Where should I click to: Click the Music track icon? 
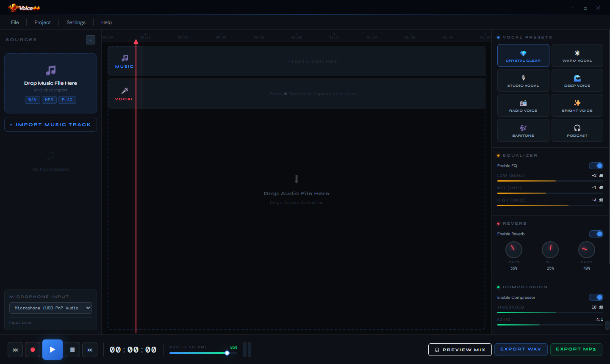click(125, 58)
